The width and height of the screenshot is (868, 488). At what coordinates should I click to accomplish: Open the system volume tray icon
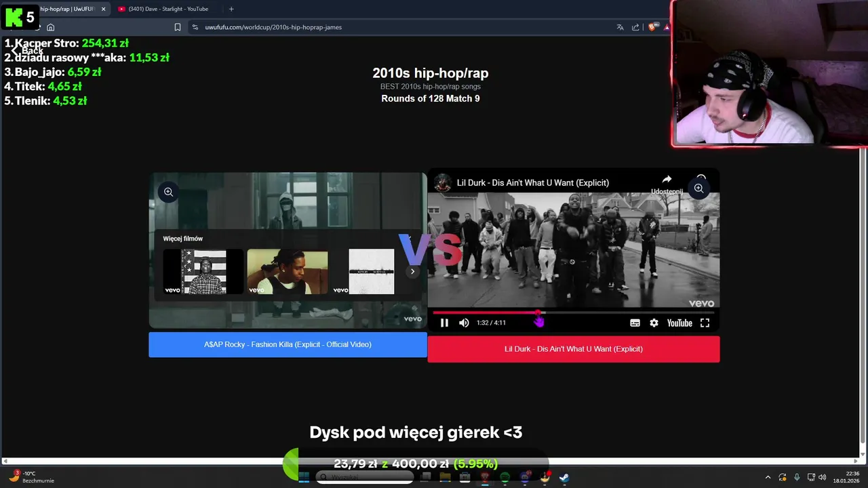pyautogui.click(x=822, y=477)
